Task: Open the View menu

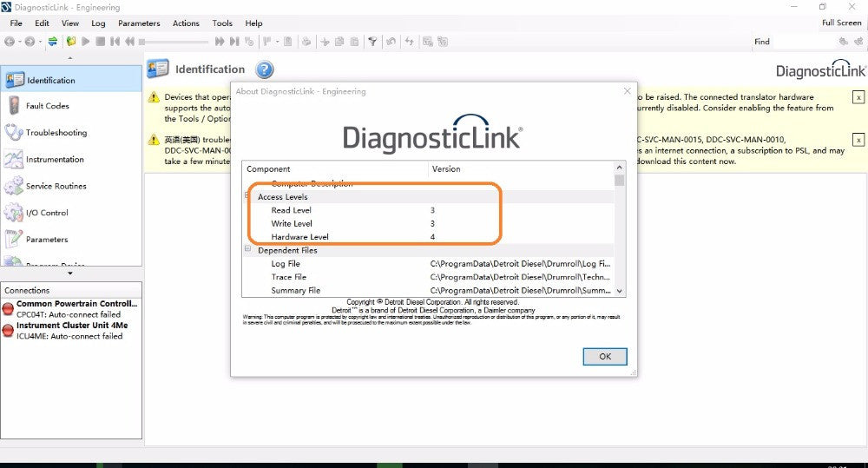Action: (x=69, y=23)
